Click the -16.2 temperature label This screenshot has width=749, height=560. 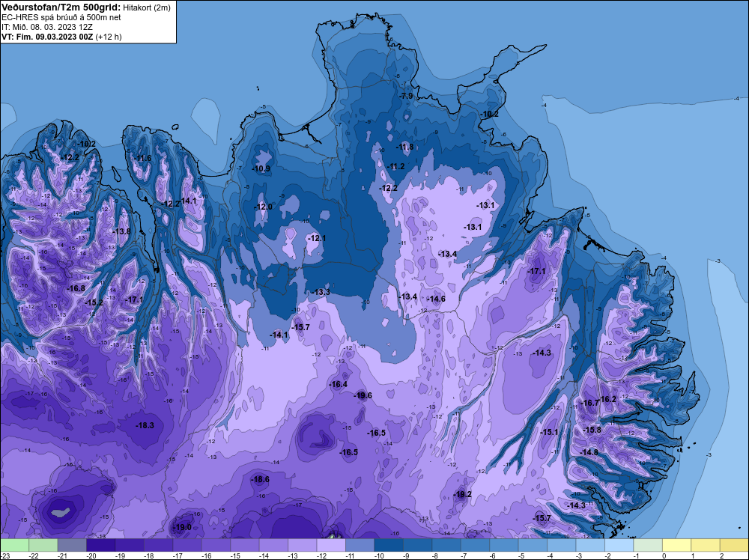608,400
